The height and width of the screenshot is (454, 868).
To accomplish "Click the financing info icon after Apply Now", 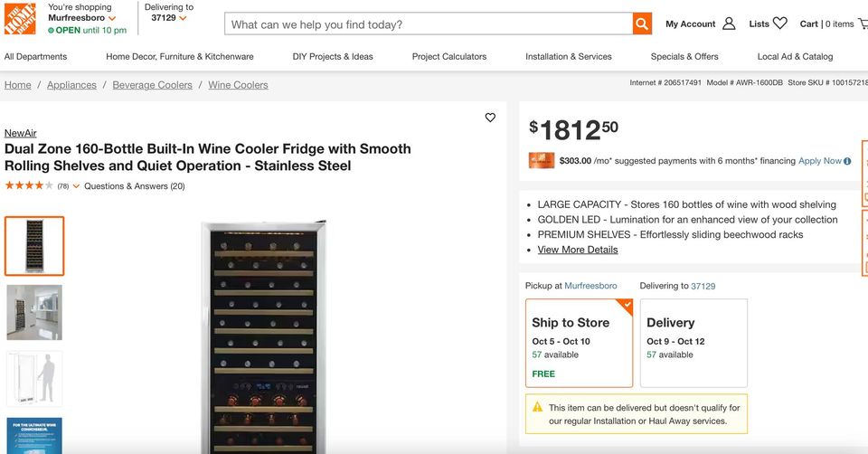I will [847, 161].
